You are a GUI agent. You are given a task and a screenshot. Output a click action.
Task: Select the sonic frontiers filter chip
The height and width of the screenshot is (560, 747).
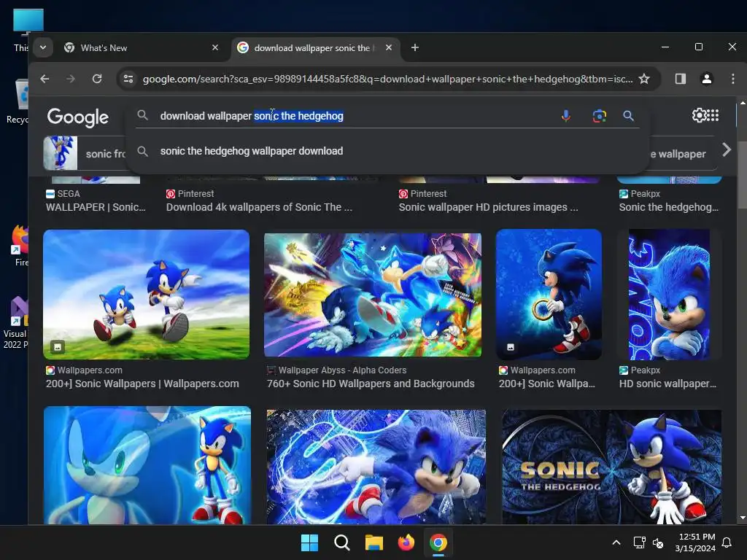point(85,153)
